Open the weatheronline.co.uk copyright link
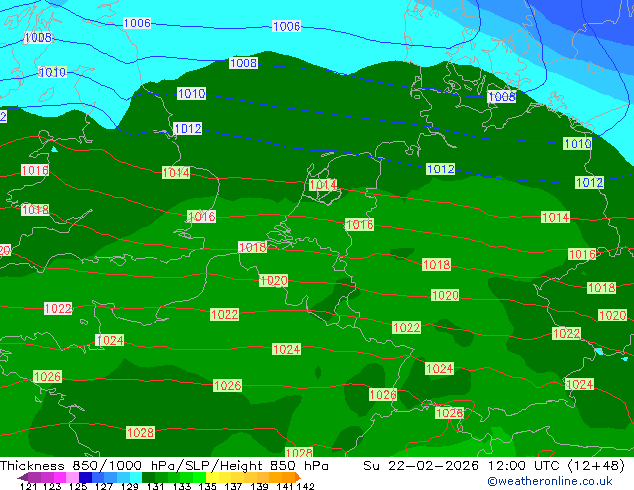The image size is (634, 490). (550, 481)
